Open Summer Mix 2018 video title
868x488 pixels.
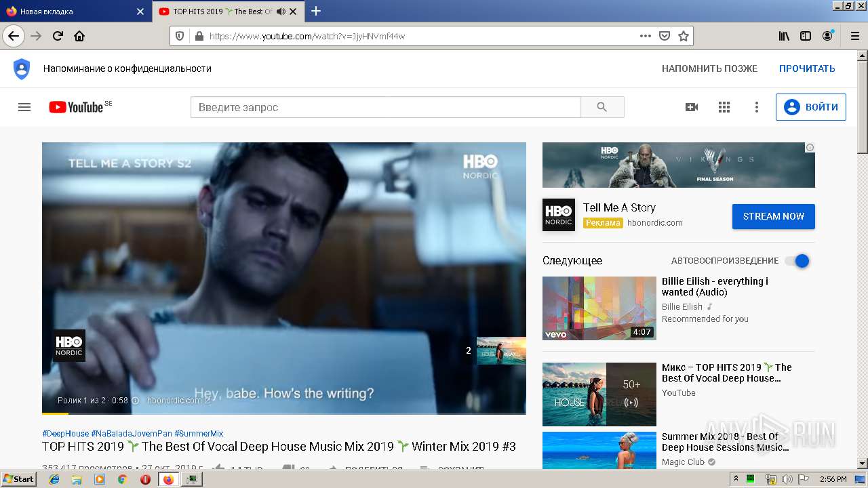724,442
